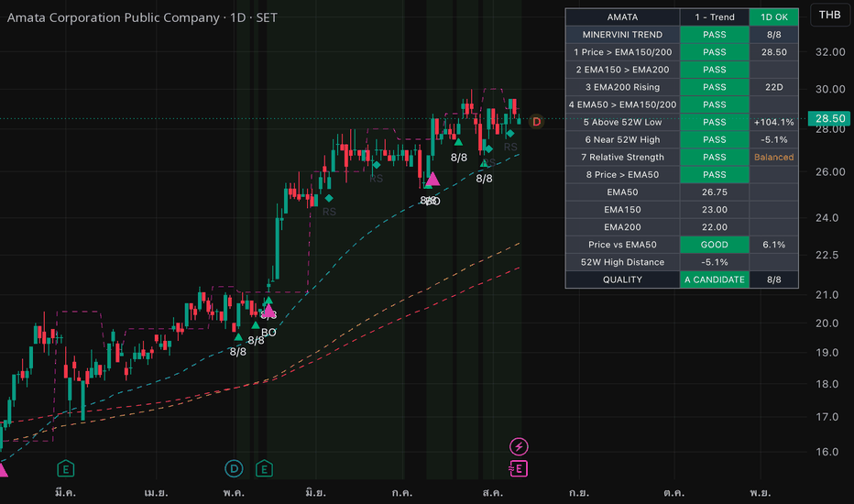This screenshot has height=504, width=854.
Task: Click the 30.00 price axis label
Action: [x=830, y=89]
